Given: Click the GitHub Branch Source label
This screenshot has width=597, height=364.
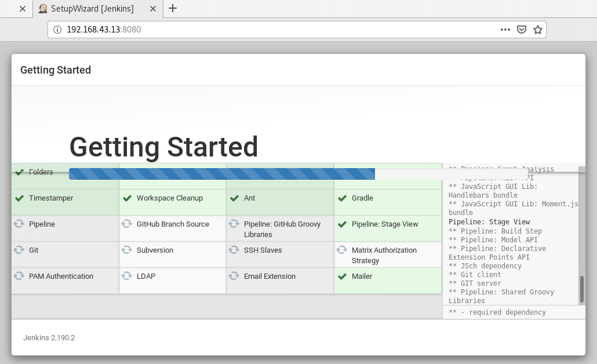Looking at the screenshot, I should pos(173,224).
